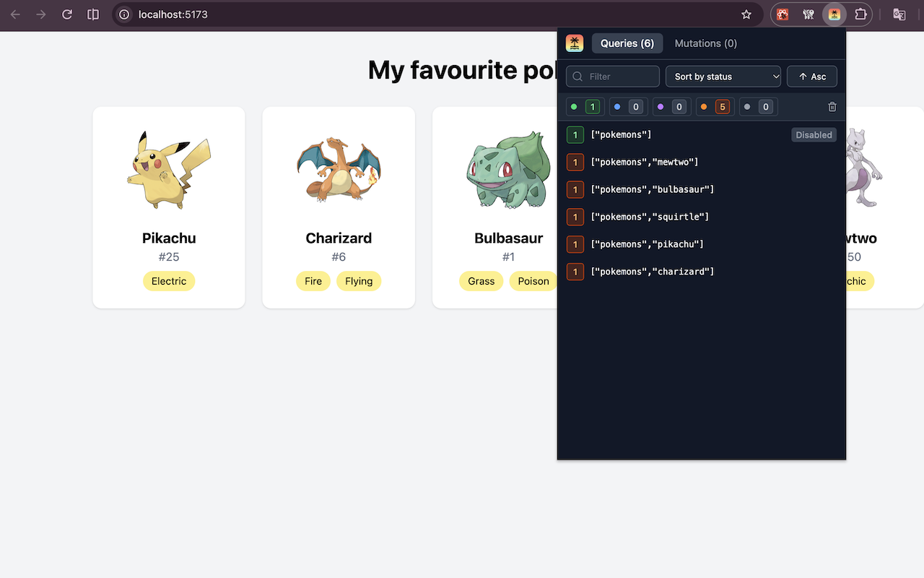The width and height of the screenshot is (924, 578).
Task: Click the Filter search field
Action: tap(613, 77)
